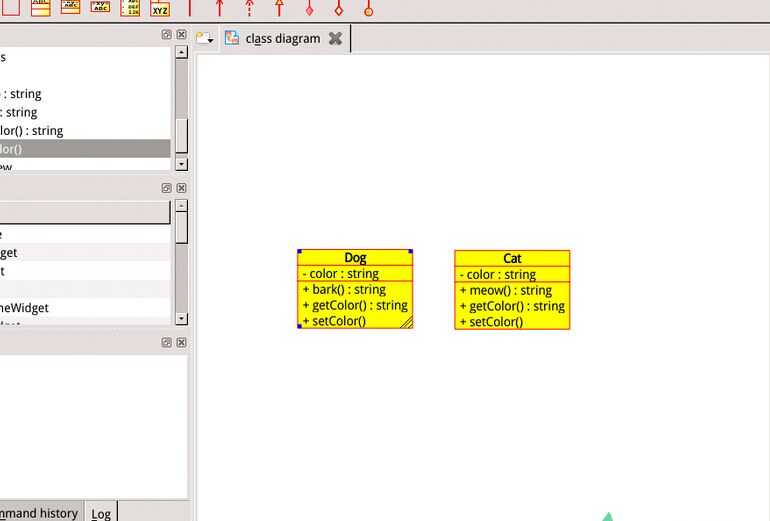Close the top tree view panel

pyautogui.click(x=181, y=34)
